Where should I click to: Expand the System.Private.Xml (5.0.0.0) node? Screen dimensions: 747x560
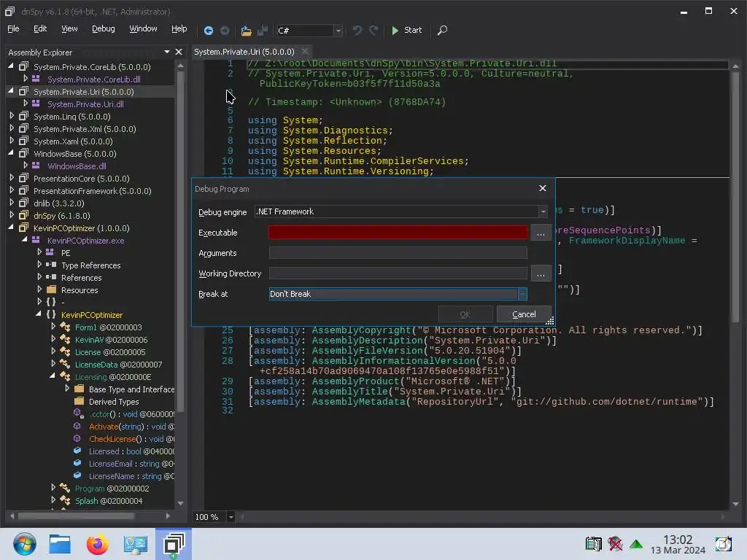[12, 128]
